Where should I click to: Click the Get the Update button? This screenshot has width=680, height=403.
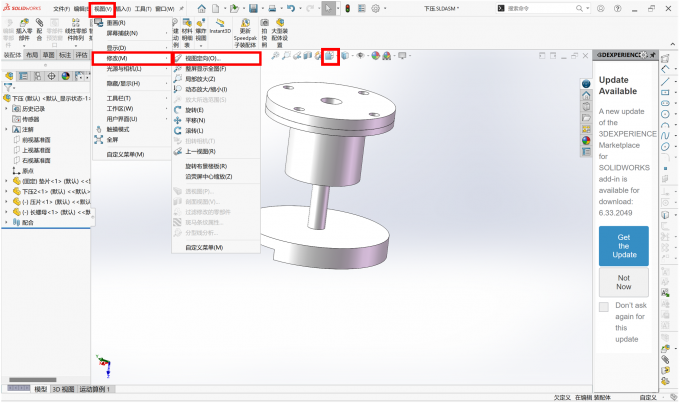[x=624, y=246]
